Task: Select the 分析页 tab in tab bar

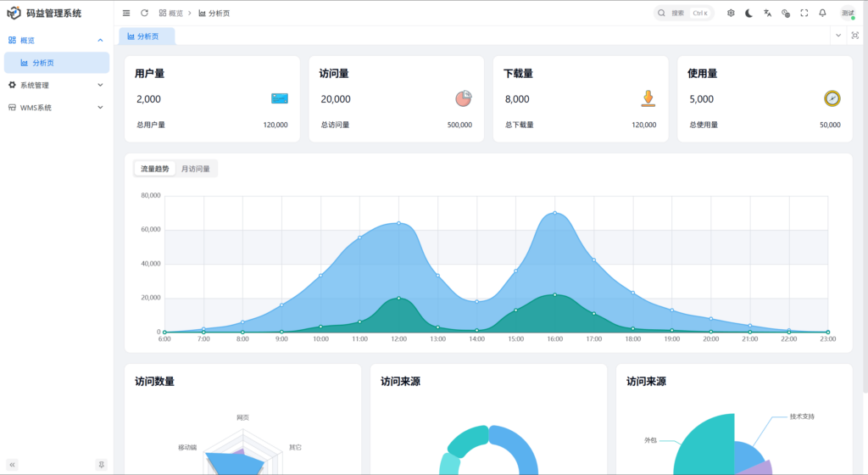Action: click(147, 36)
